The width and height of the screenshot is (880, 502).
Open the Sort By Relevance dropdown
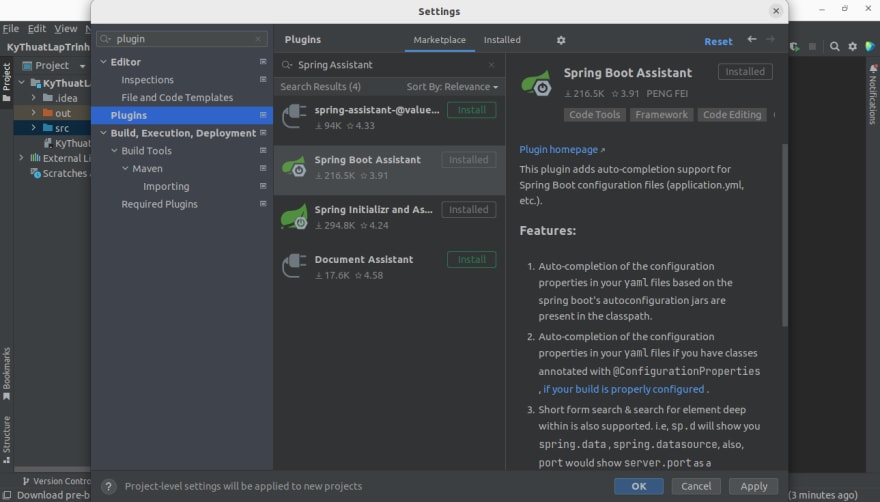(x=452, y=87)
